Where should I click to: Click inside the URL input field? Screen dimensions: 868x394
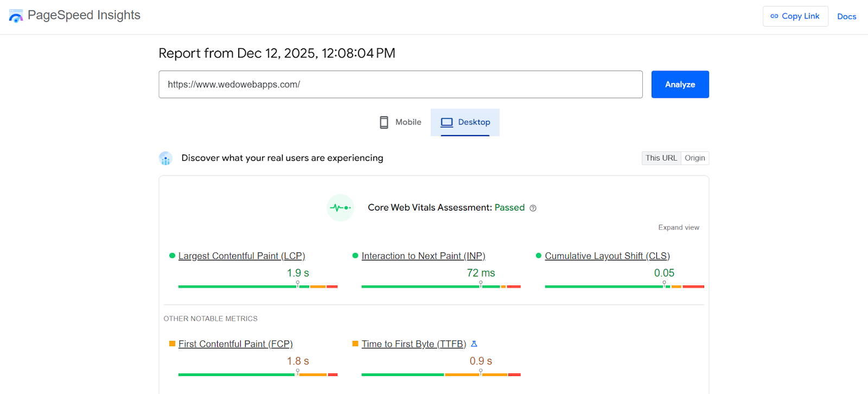(400, 84)
